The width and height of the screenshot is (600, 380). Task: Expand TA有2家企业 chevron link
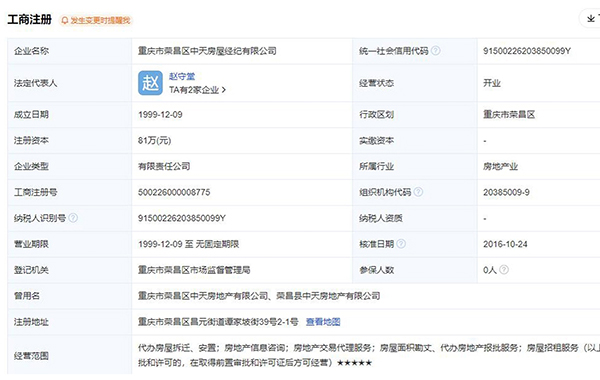197,90
